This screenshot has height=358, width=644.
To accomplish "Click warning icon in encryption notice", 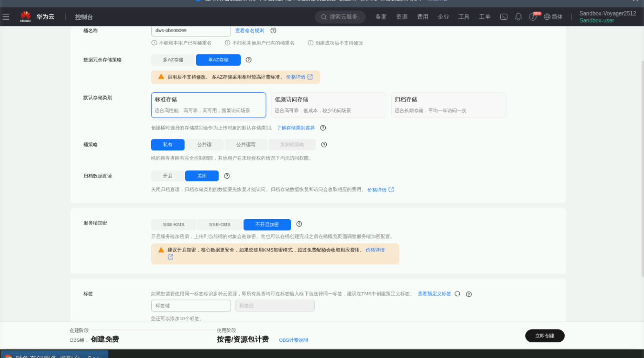I will 161,250.
